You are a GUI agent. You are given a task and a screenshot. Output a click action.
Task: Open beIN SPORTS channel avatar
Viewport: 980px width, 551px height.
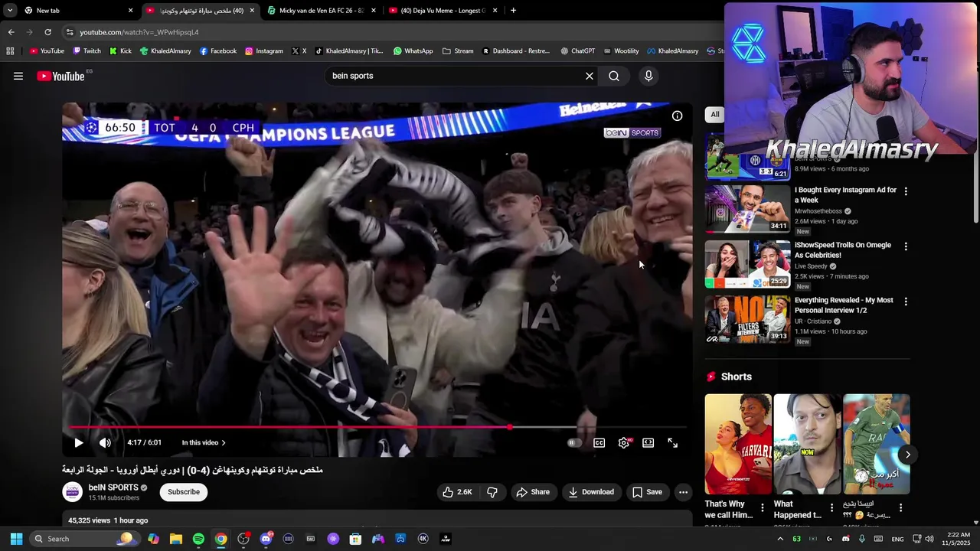pos(73,492)
